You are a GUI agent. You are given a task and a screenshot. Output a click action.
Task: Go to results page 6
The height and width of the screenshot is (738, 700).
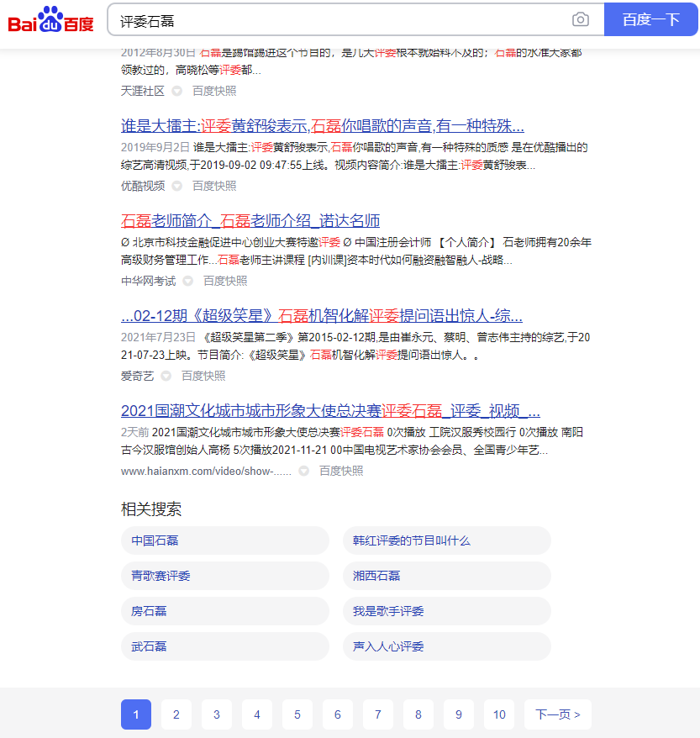coord(338,714)
